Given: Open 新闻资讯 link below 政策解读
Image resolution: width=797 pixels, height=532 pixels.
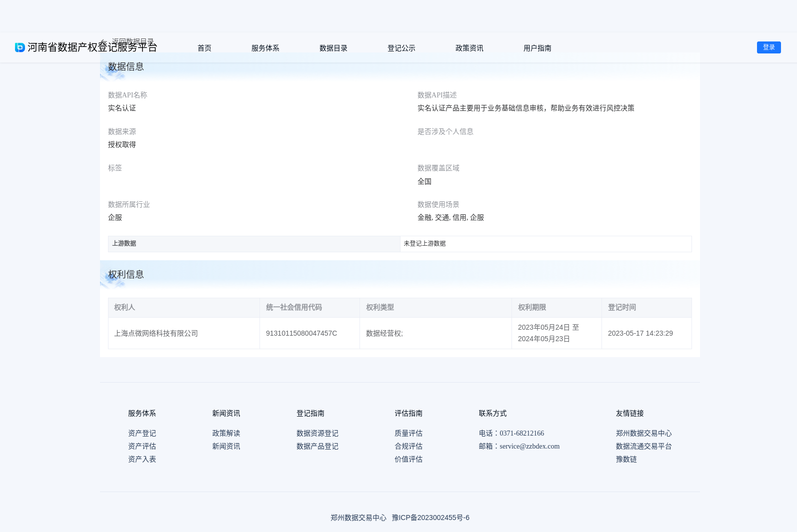Looking at the screenshot, I should click(226, 446).
